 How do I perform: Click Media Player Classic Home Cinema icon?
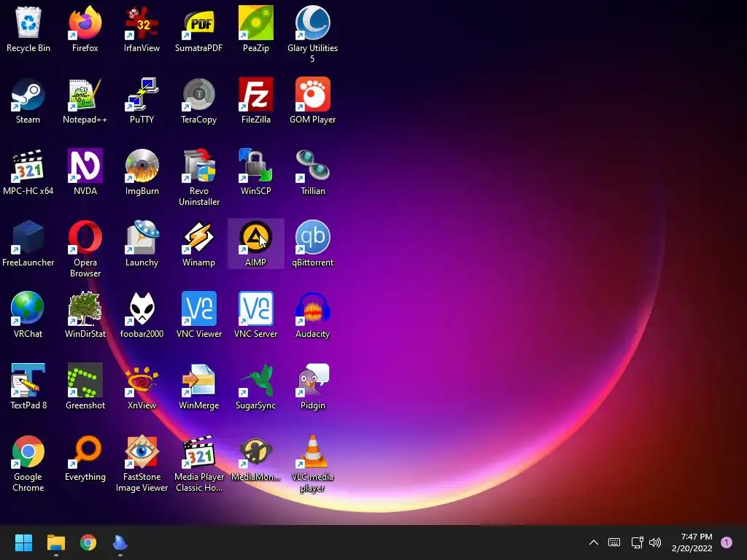(198, 451)
